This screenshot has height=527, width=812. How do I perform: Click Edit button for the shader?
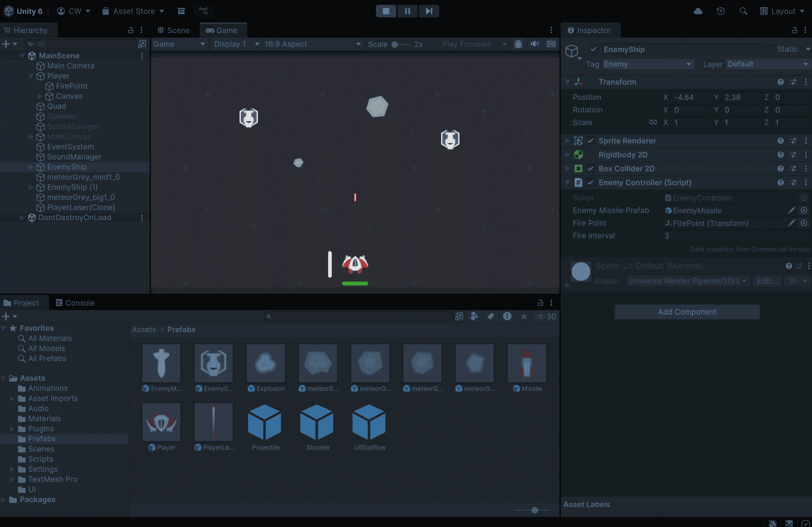pos(767,281)
